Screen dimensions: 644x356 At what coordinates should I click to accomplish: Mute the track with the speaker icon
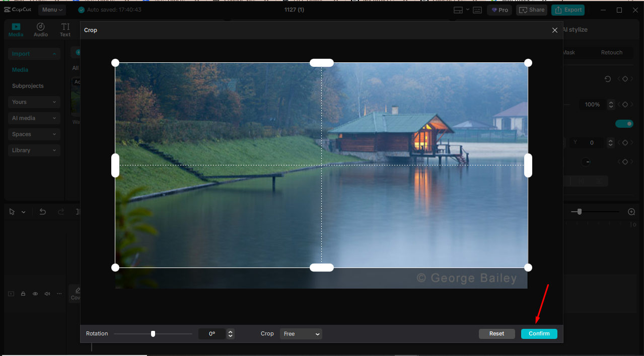click(x=47, y=293)
